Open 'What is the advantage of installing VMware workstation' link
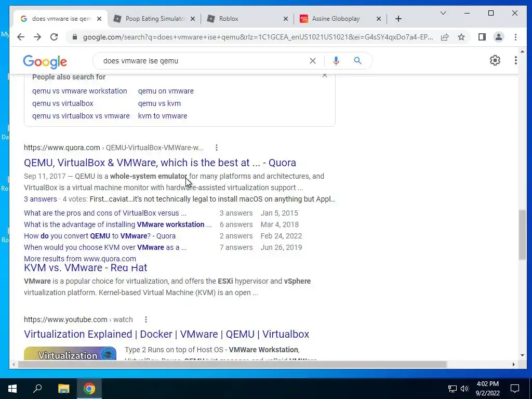This screenshot has height=399, width=532. click(117, 224)
